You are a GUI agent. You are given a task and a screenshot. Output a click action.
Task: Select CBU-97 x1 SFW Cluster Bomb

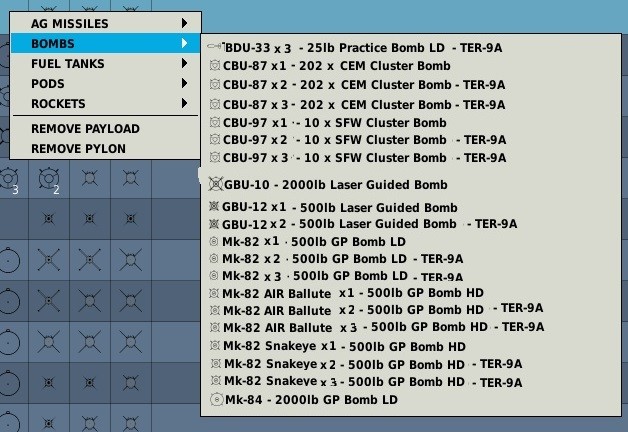[x=328, y=123]
